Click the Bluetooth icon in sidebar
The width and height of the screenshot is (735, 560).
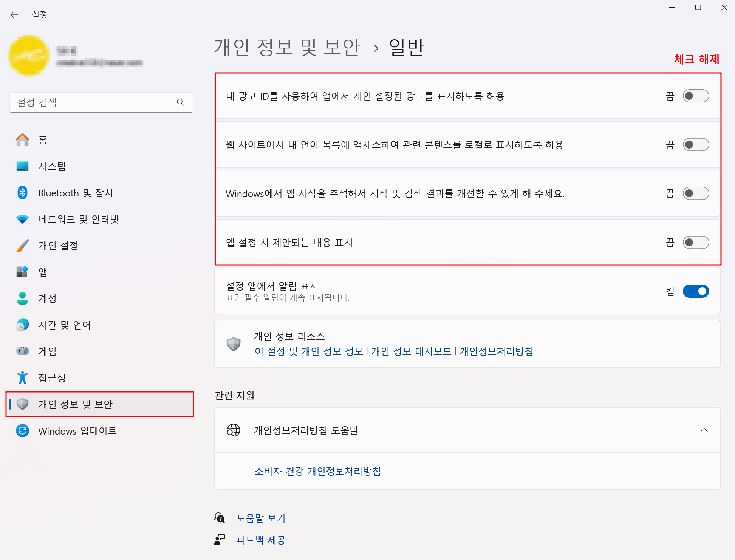tap(22, 193)
